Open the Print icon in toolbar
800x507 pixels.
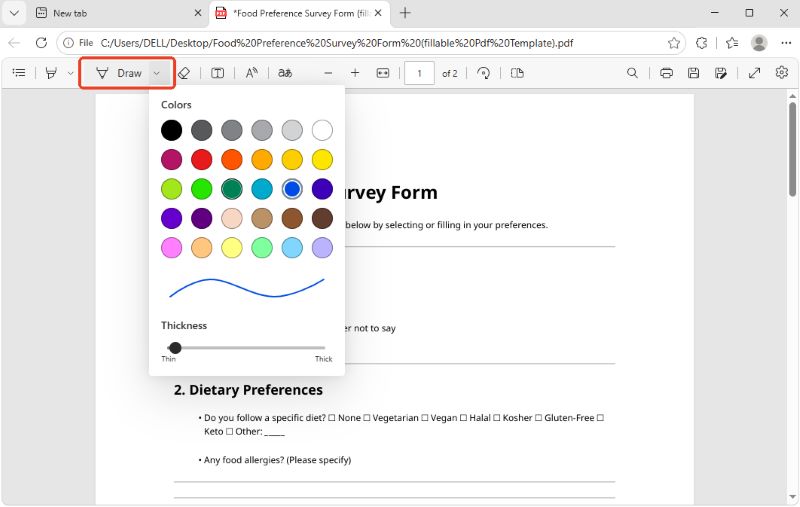[666, 73]
